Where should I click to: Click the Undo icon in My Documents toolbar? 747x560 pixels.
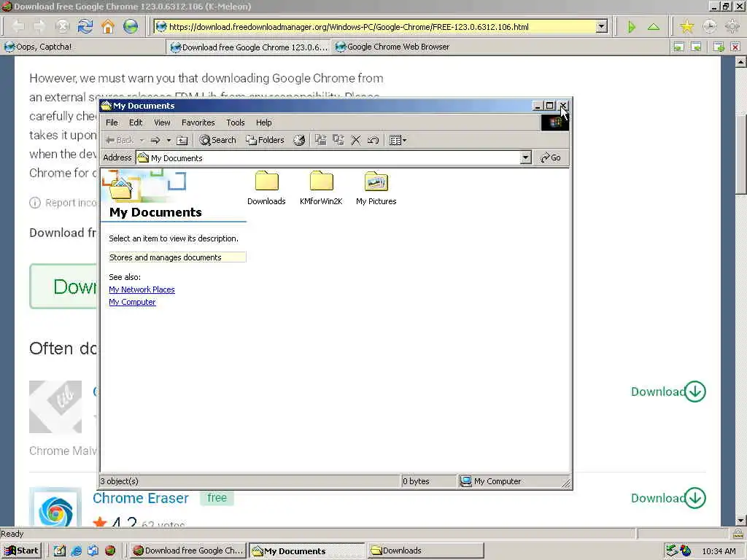coord(373,140)
